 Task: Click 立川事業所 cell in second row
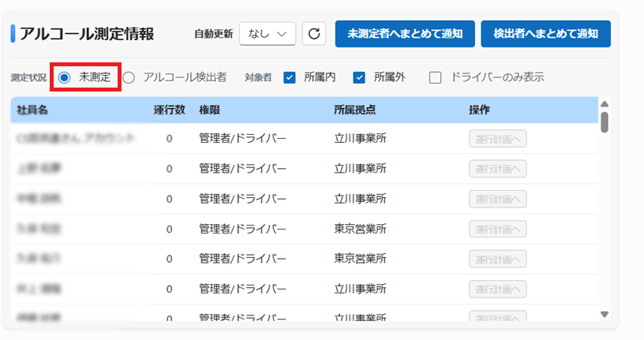(x=360, y=168)
